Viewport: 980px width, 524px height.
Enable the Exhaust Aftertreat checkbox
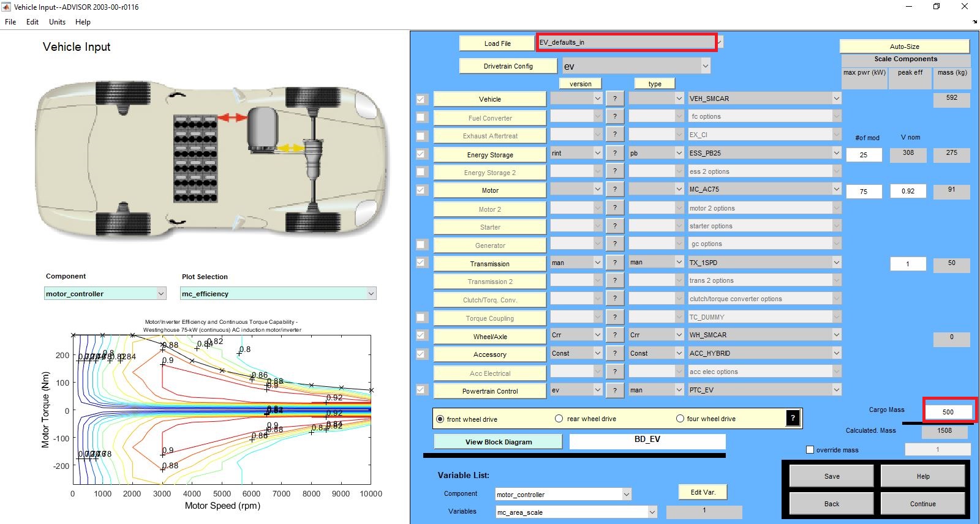click(x=421, y=136)
